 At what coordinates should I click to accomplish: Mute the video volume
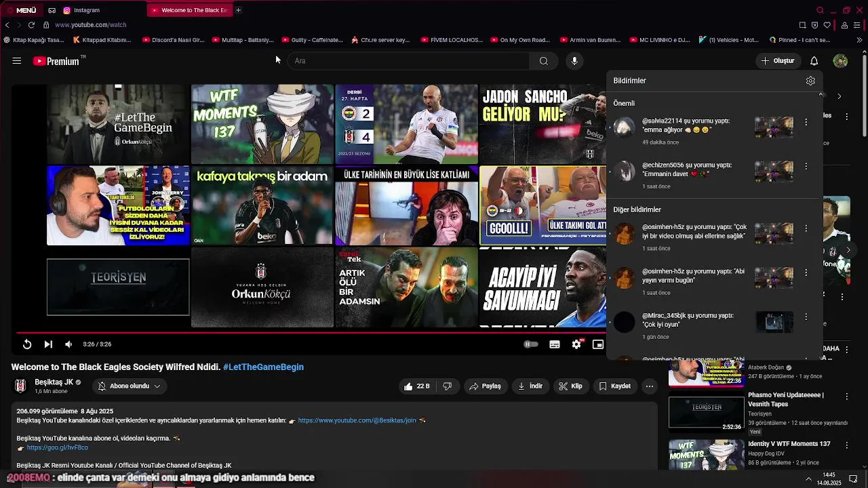[x=68, y=344]
